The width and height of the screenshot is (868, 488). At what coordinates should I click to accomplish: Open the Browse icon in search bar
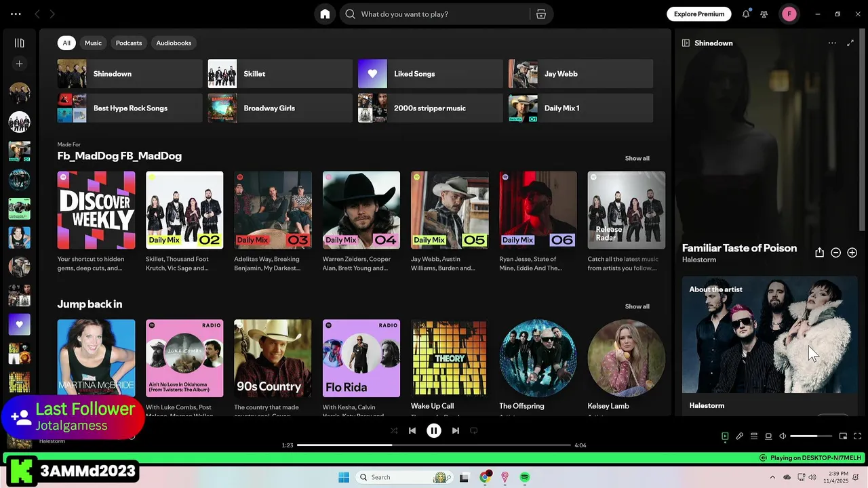pyautogui.click(x=541, y=14)
